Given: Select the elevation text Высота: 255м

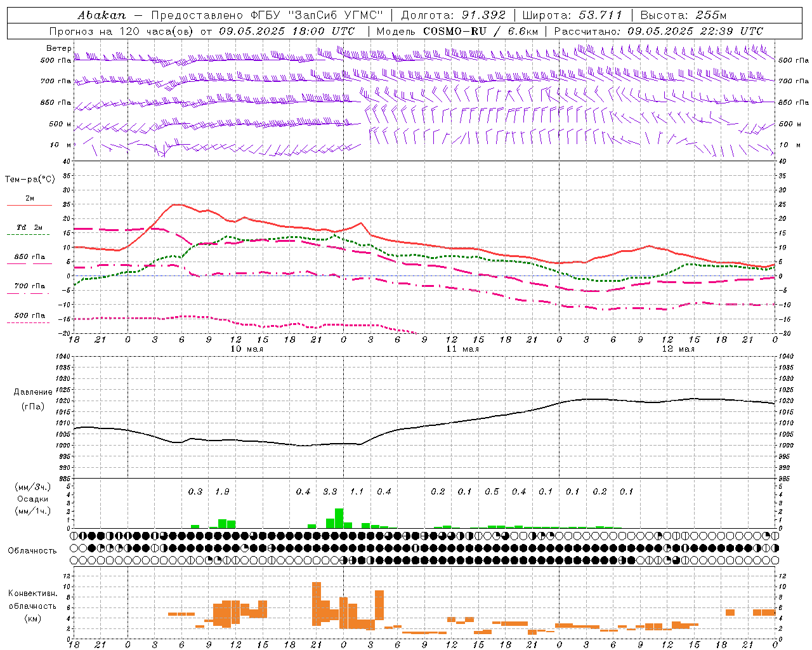Looking at the screenshot, I should 683,15.
